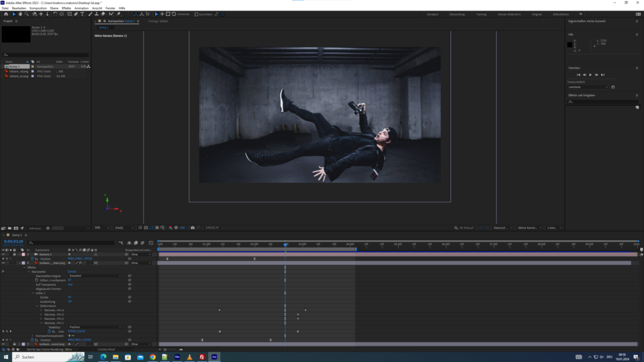
Task: Select the Hand tool in the toolbar
Action: pos(20,14)
